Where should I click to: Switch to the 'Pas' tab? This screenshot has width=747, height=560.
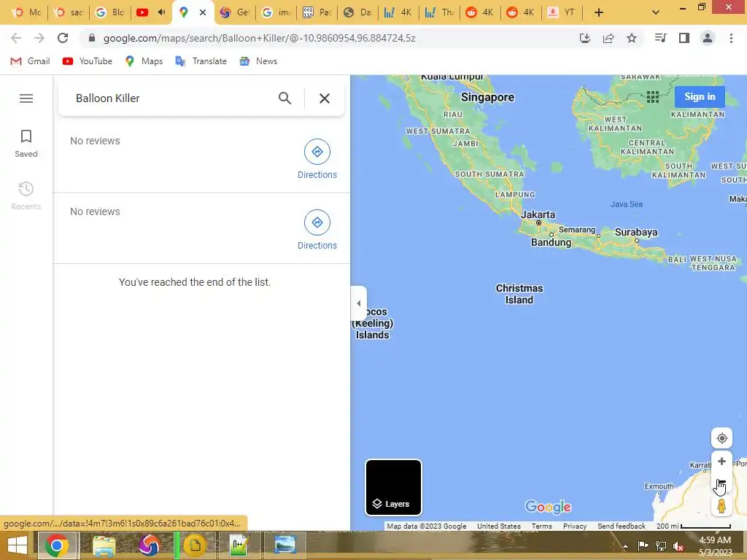[x=317, y=12]
